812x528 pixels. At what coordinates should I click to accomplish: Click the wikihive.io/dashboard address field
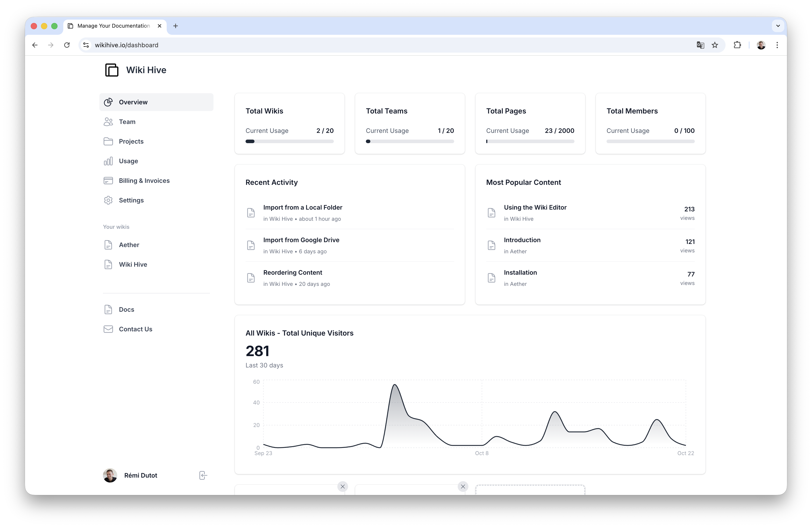click(x=126, y=45)
